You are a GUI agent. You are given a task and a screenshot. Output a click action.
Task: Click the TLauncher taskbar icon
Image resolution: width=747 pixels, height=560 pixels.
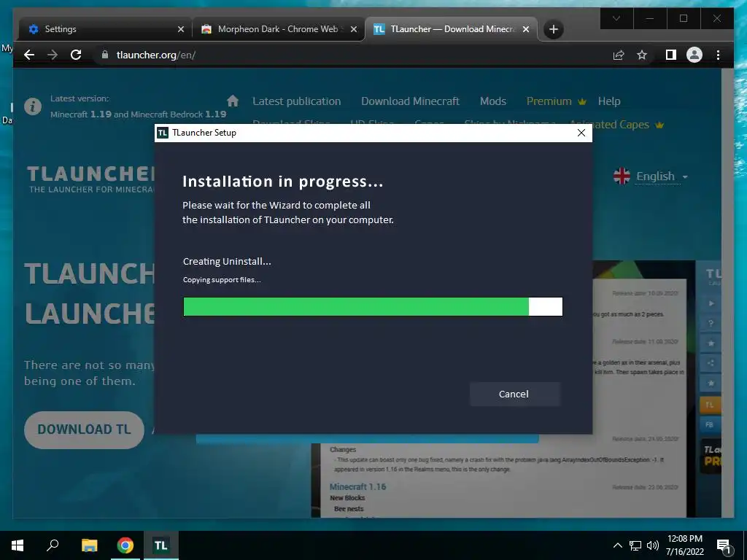pos(161,545)
